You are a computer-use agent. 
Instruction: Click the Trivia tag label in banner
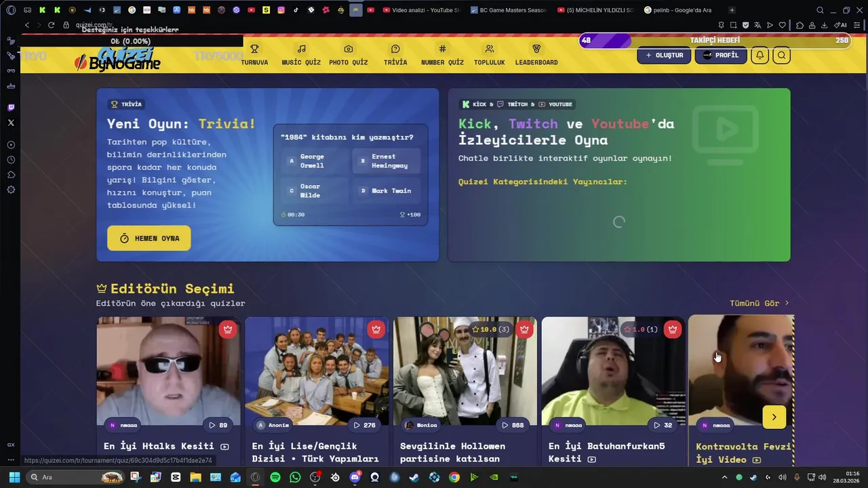(x=127, y=104)
